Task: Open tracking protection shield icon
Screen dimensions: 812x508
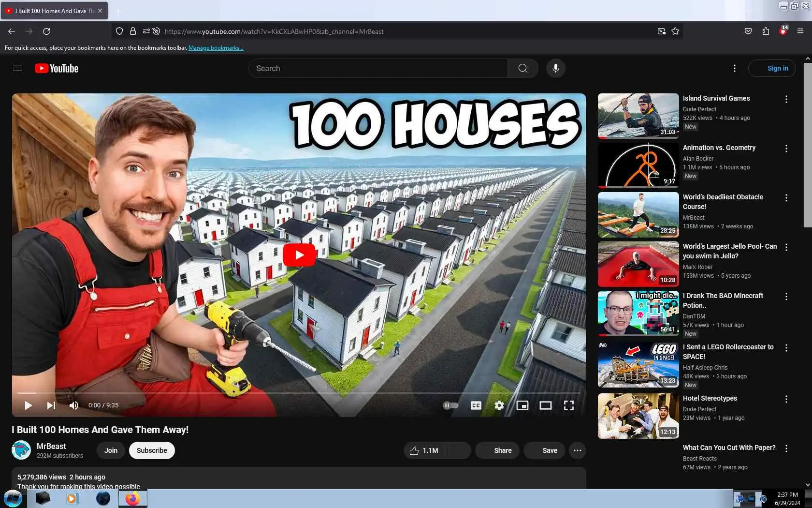Action: point(119,31)
